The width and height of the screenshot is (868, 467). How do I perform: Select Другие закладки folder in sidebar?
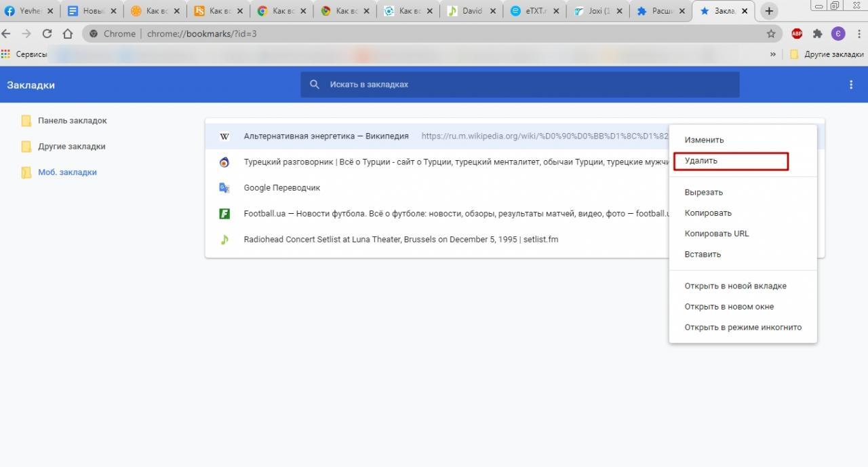tap(64, 147)
